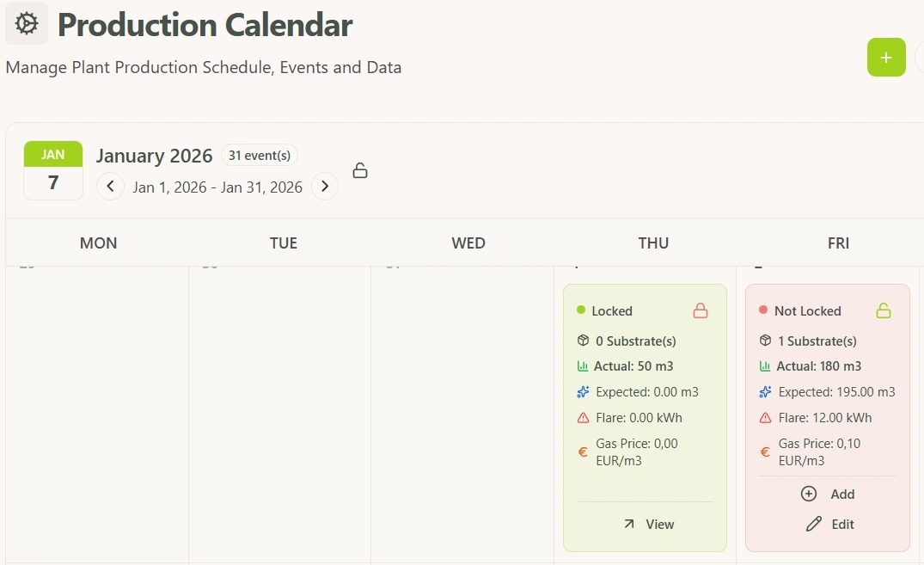Click the sparkle icon next to Expected: 195.00 m3
The width and height of the screenshot is (924, 565).
coord(765,392)
